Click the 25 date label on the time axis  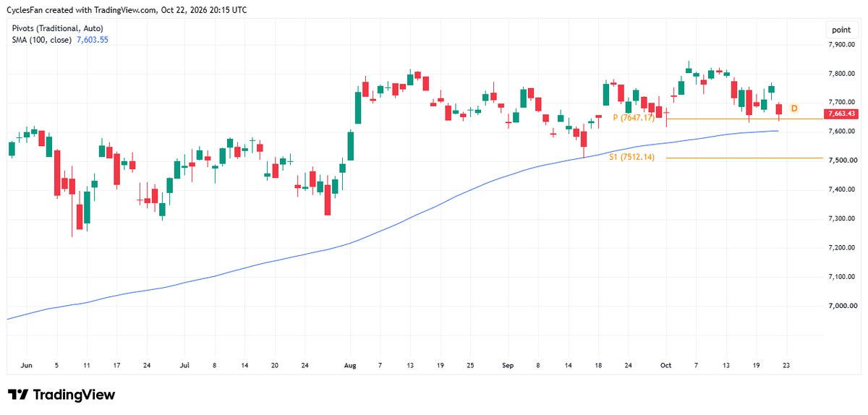point(470,366)
